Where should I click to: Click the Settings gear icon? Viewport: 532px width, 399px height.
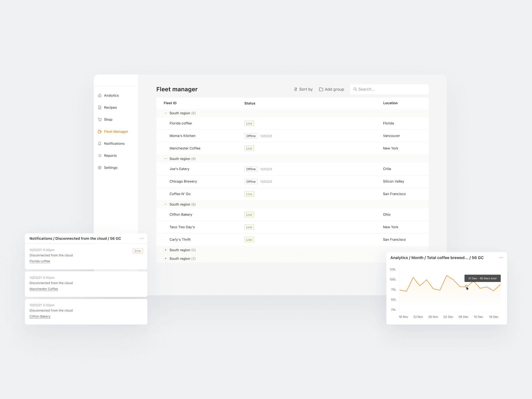pos(99,168)
